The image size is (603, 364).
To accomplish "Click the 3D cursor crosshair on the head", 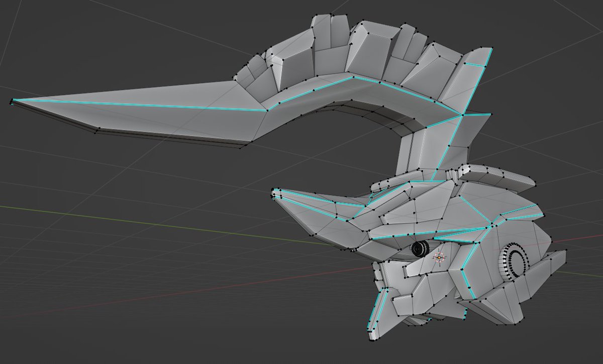I will (x=440, y=257).
